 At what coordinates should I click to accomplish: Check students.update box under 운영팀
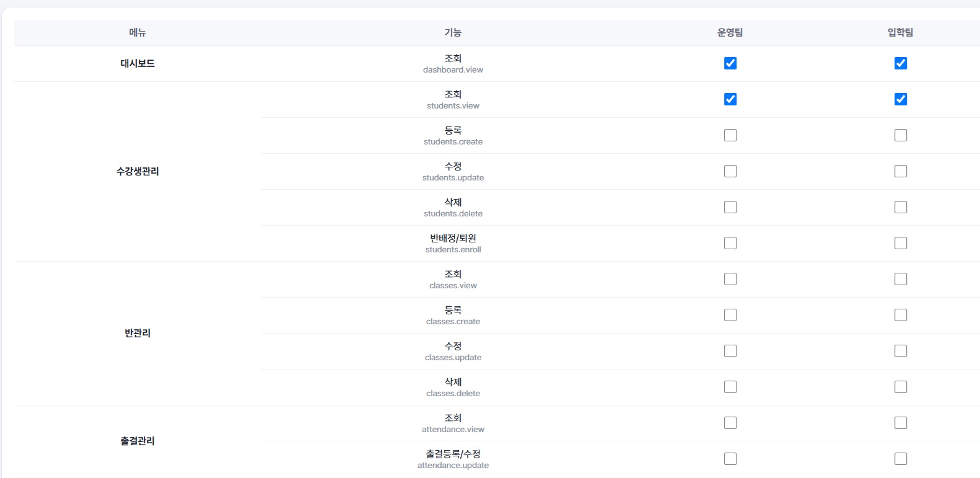click(x=730, y=171)
